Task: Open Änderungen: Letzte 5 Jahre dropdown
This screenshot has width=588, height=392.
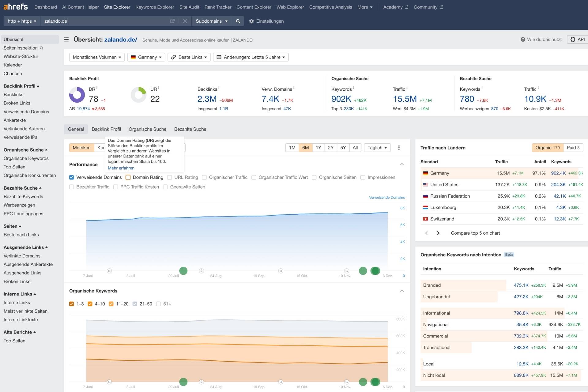Action: tap(251, 57)
